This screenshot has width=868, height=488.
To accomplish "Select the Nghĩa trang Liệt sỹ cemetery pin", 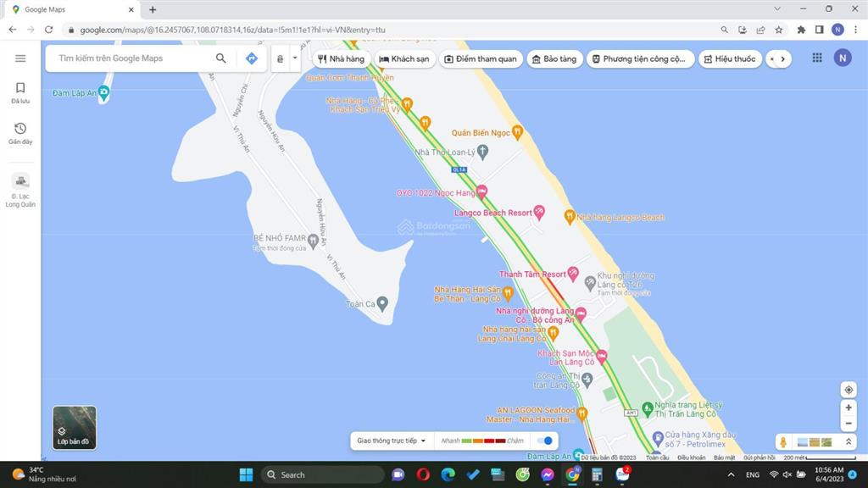I will coord(647,409).
